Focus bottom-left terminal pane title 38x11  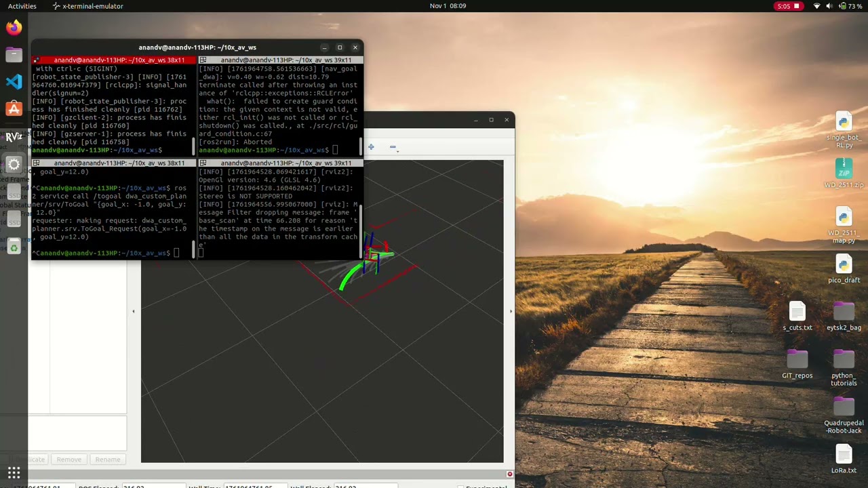(x=114, y=163)
